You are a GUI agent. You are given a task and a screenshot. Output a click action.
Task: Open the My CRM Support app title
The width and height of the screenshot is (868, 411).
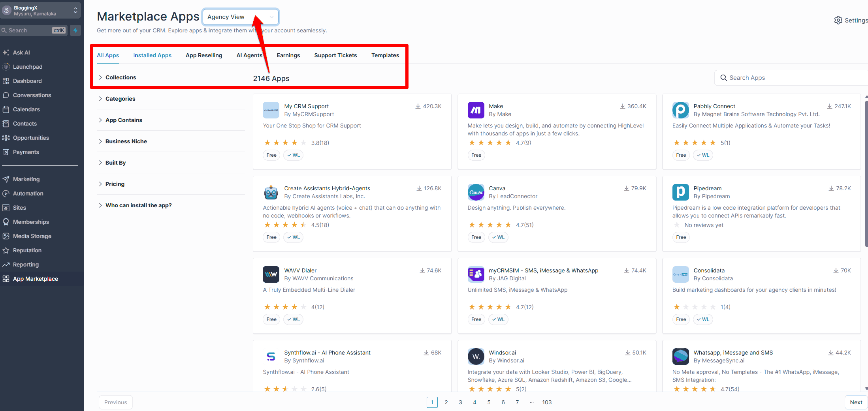coord(306,106)
